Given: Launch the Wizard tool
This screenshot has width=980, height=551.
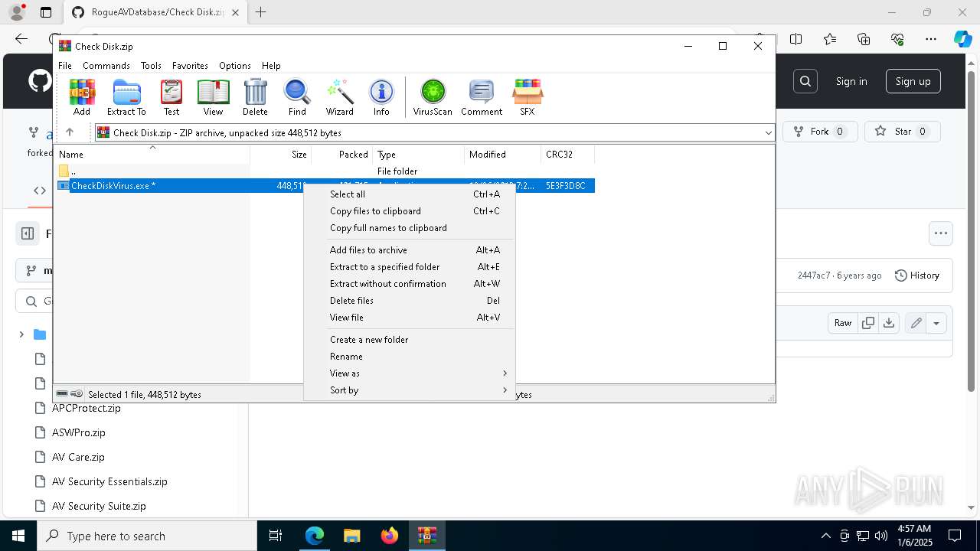Looking at the screenshot, I should click(x=339, y=97).
